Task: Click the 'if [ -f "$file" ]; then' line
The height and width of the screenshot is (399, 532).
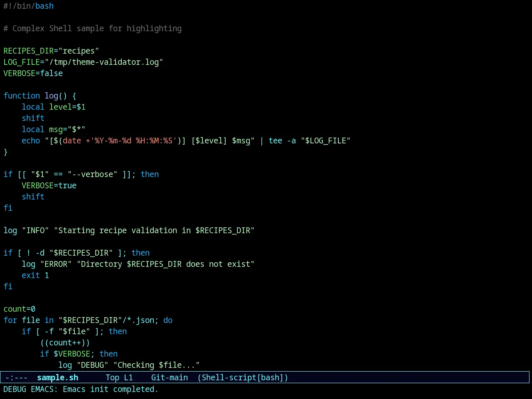Action: tap(74, 331)
